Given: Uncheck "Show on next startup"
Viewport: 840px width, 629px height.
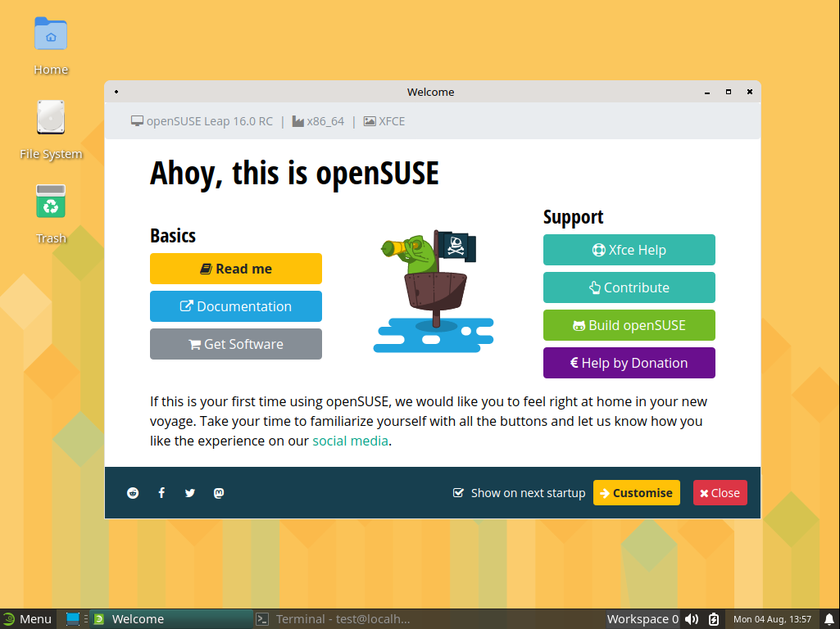Looking at the screenshot, I should tap(457, 492).
